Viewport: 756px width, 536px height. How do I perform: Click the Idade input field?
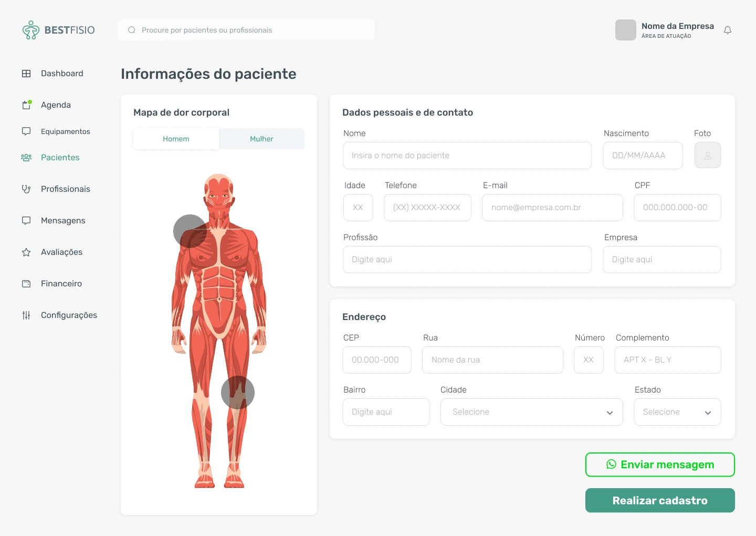358,208
